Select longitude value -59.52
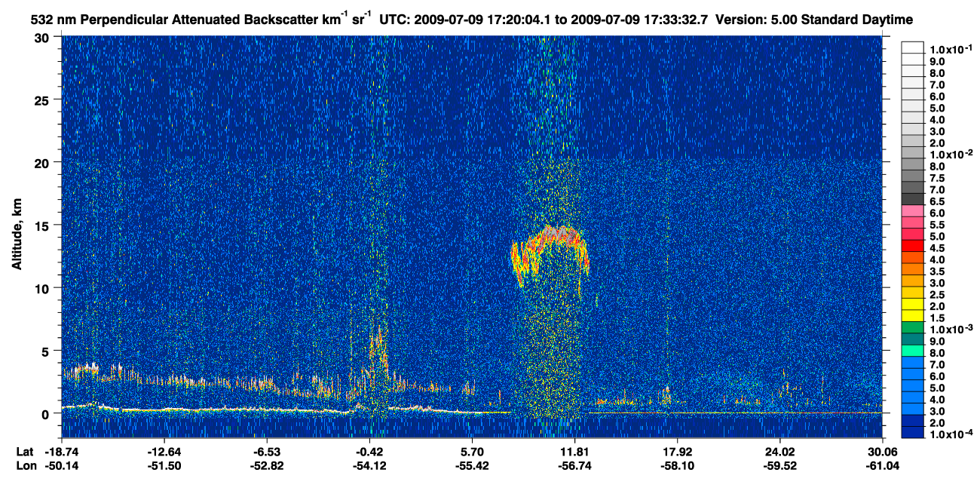The height and width of the screenshot is (503, 980). click(x=780, y=465)
